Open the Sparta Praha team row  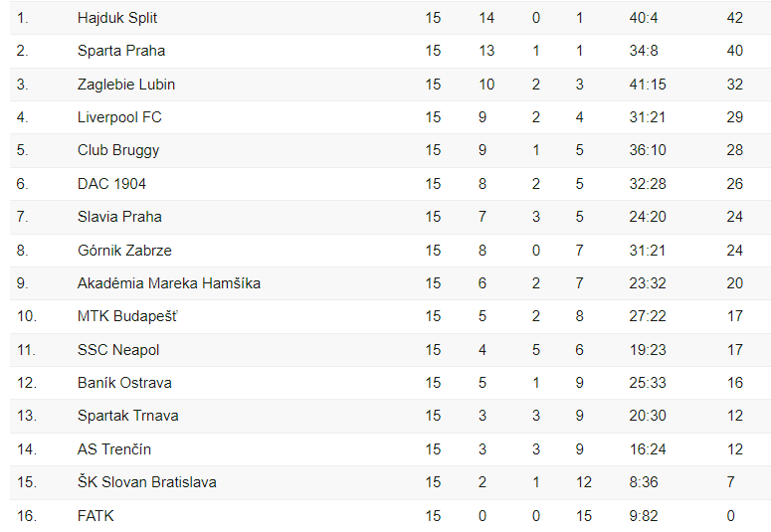pos(121,51)
